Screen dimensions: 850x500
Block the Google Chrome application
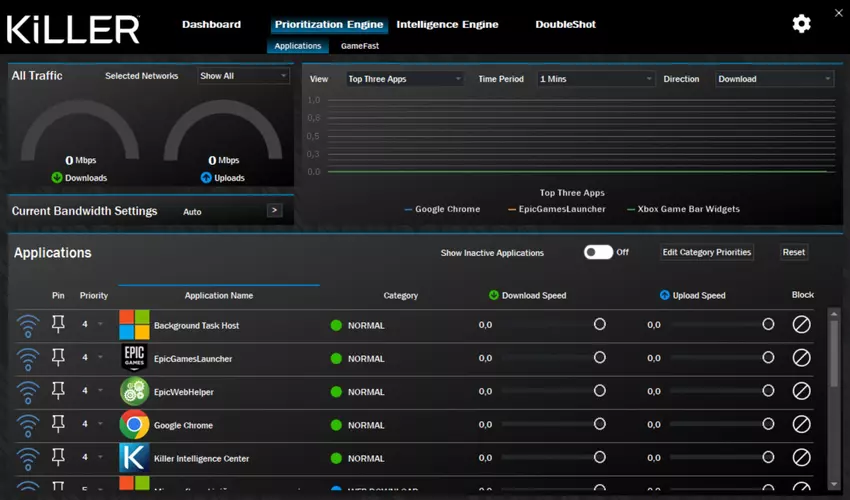pyautogui.click(x=801, y=424)
